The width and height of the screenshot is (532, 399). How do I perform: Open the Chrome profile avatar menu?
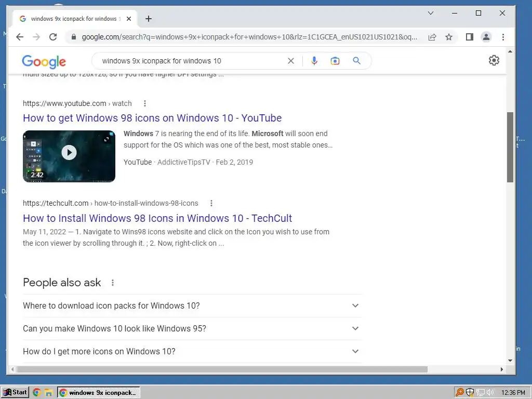tap(486, 37)
